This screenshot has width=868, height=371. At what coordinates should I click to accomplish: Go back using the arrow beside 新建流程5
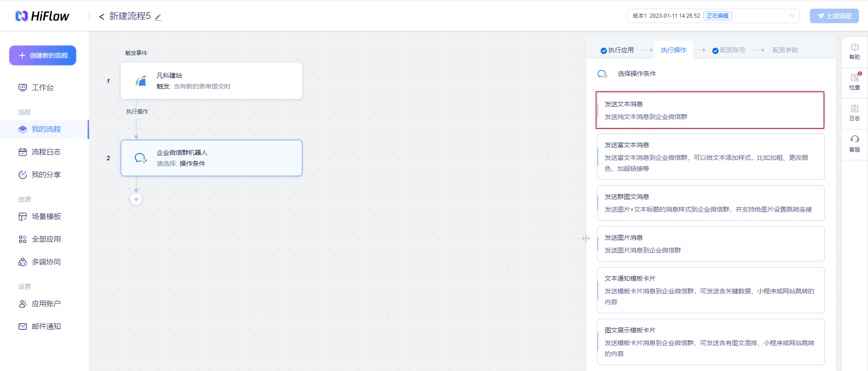pos(102,17)
